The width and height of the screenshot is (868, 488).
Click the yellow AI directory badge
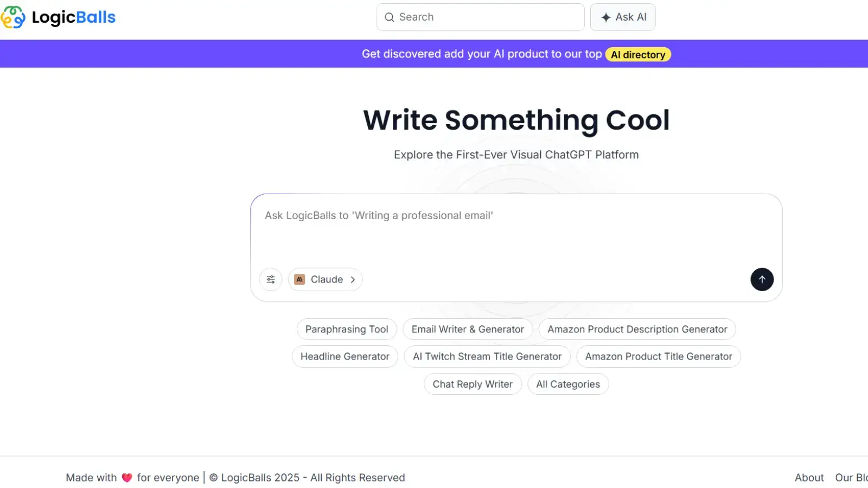[x=638, y=54]
